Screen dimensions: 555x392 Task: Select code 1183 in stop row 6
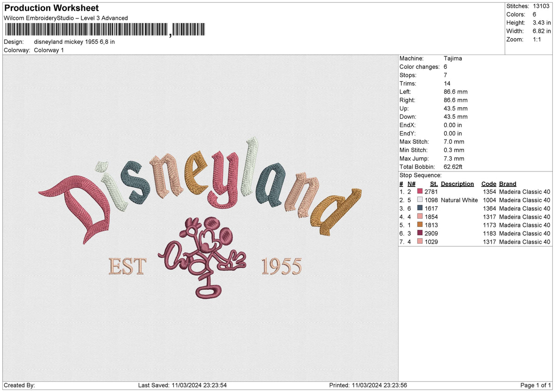click(489, 233)
